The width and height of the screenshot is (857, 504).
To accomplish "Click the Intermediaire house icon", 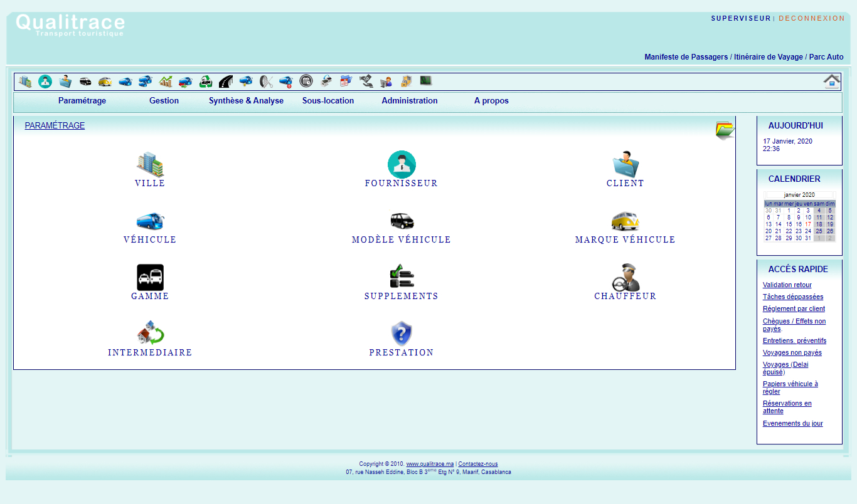I will coord(150,333).
